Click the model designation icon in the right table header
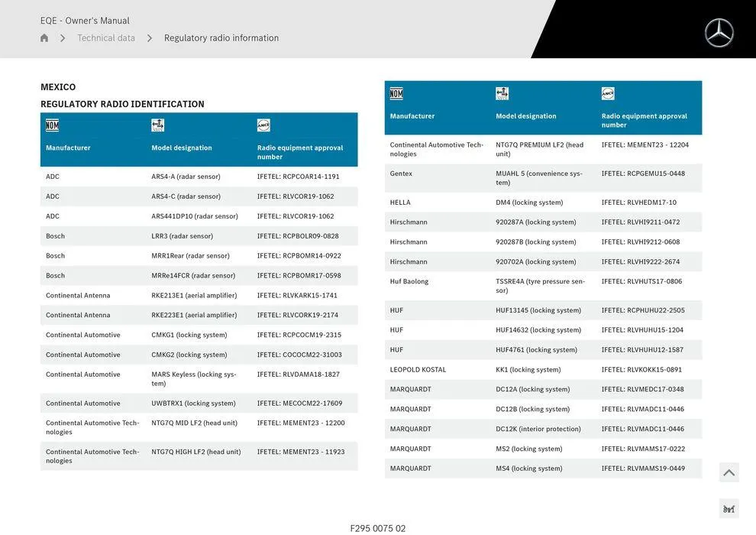The width and height of the screenshot is (756, 535). tap(502, 94)
